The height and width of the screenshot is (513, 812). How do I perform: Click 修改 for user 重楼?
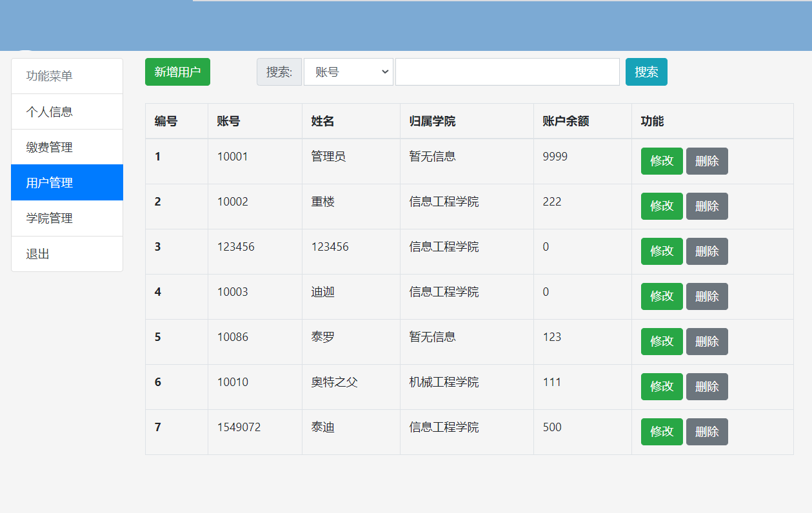(662, 206)
